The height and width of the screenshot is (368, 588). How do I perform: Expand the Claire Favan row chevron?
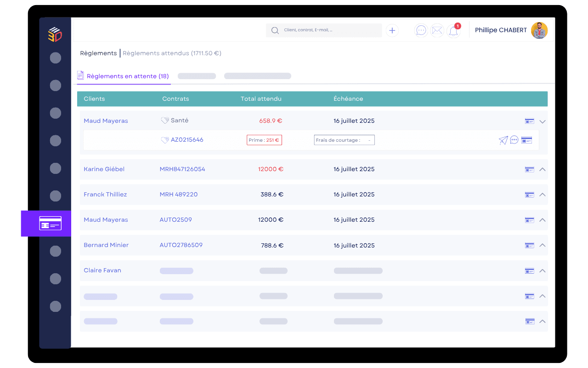coord(543,270)
